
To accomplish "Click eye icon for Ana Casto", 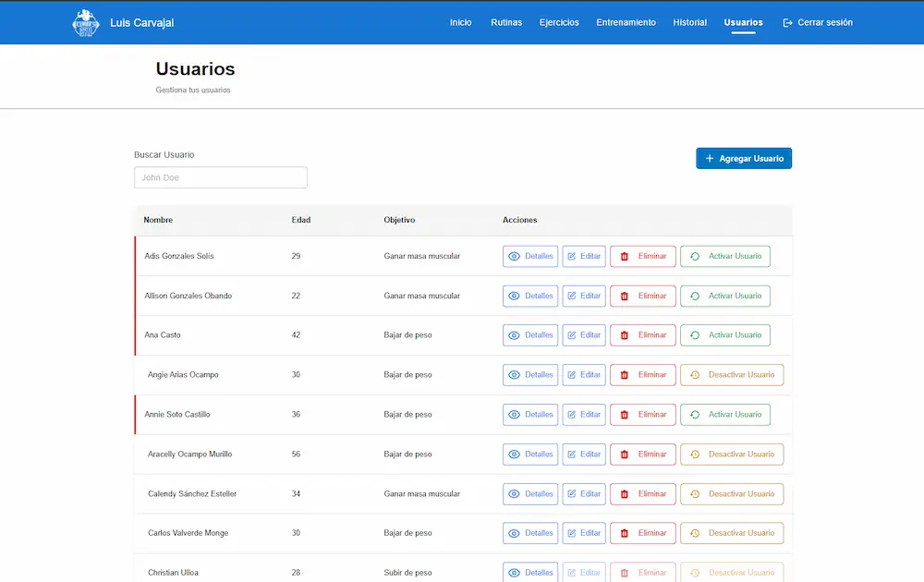I will (x=514, y=335).
